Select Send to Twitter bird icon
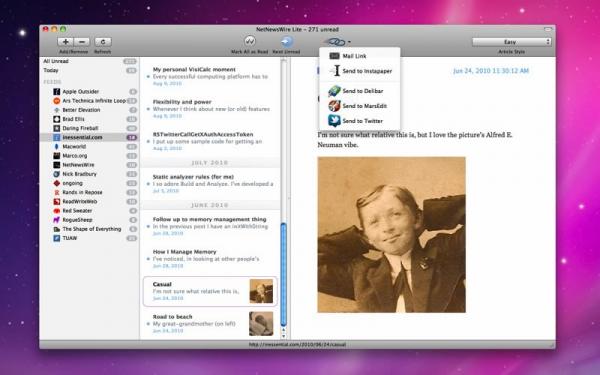The height and width of the screenshot is (375, 600). (x=334, y=121)
